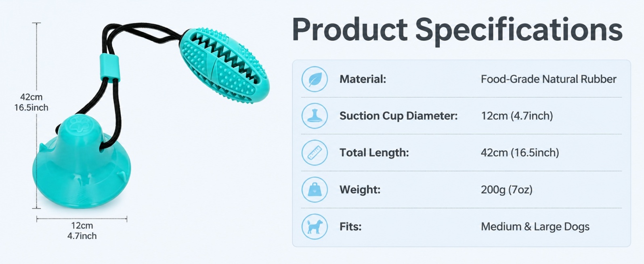644x264 pixels.
Task: Click the dog icon next to Fits
Action: click(x=315, y=226)
